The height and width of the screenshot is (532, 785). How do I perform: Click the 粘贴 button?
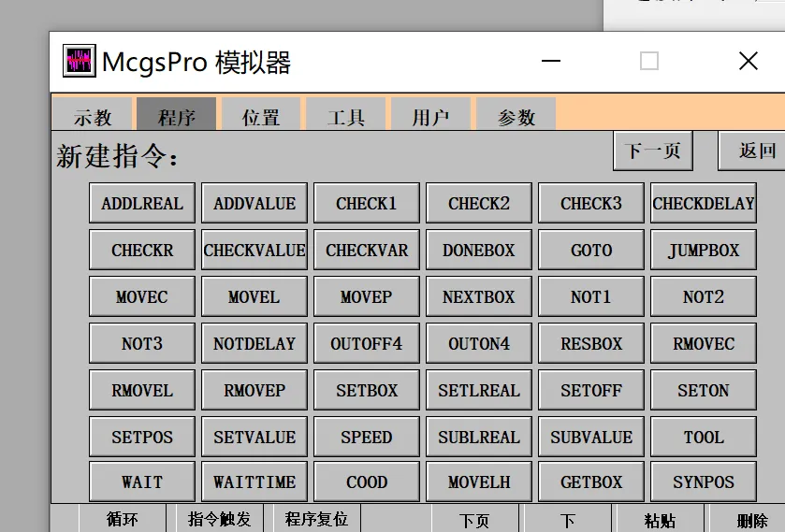pyautogui.click(x=660, y=519)
